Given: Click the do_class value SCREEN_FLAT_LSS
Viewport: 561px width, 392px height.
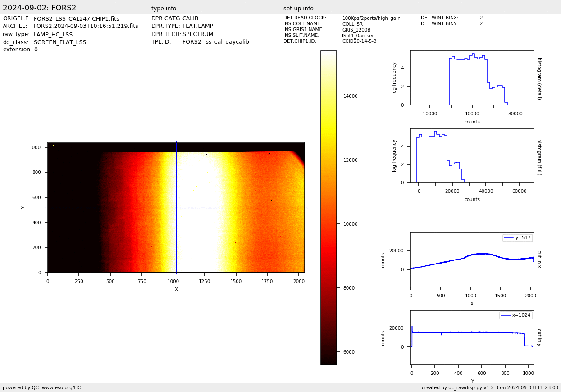Looking at the screenshot, I should pyautogui.click(x=59, y=42).
